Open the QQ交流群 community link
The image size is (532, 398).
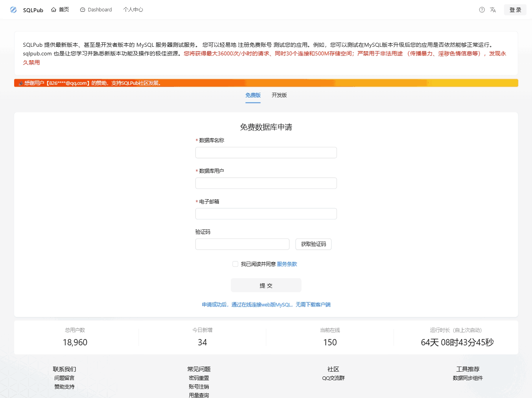[333, 378]
